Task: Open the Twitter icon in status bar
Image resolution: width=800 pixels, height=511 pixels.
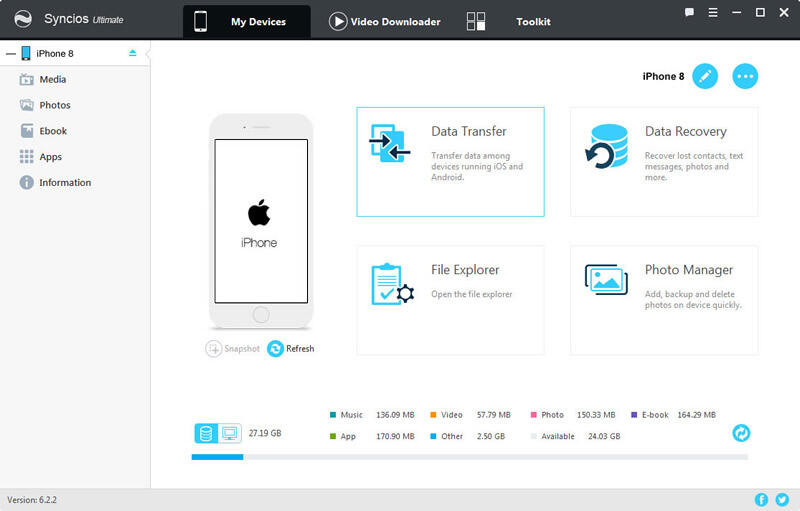Action: point(782,499)
